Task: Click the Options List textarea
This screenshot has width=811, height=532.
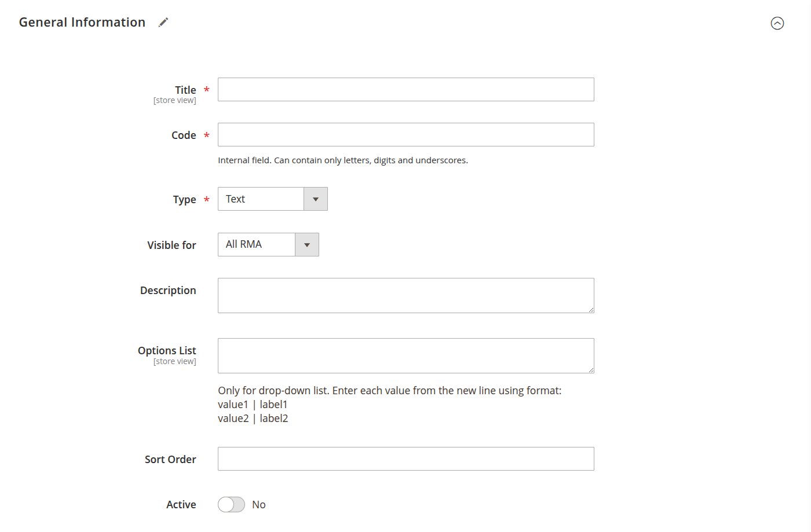Action: 405,355
